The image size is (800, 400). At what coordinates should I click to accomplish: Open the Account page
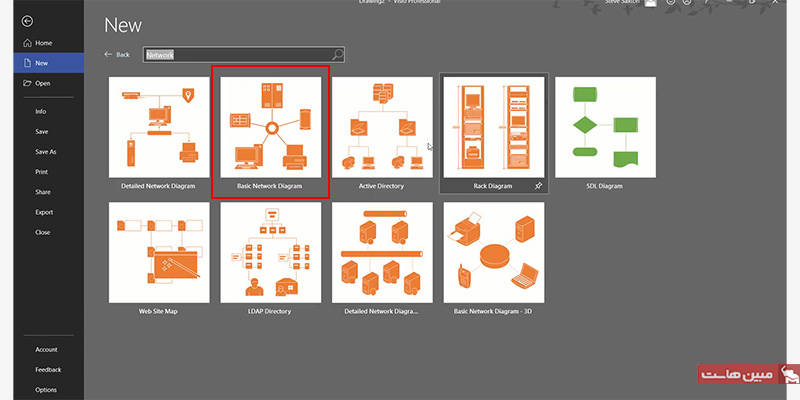(x=46, y=350)
